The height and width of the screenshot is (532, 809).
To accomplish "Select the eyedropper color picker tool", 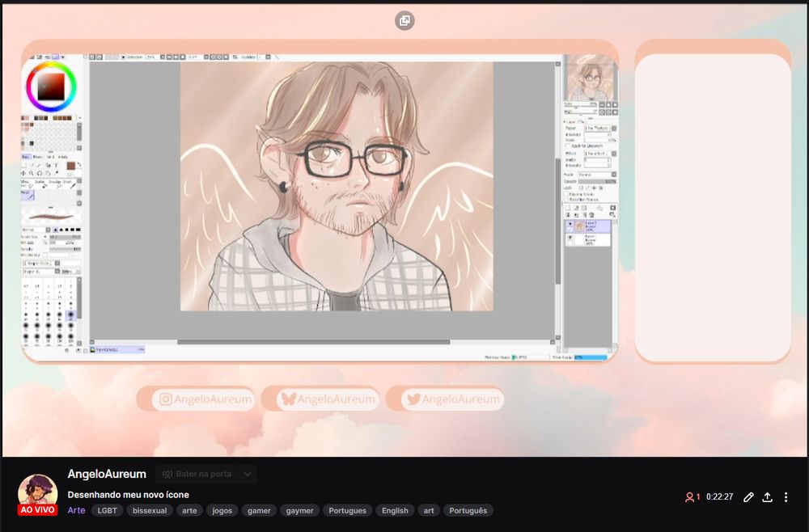I will point(57,173).
